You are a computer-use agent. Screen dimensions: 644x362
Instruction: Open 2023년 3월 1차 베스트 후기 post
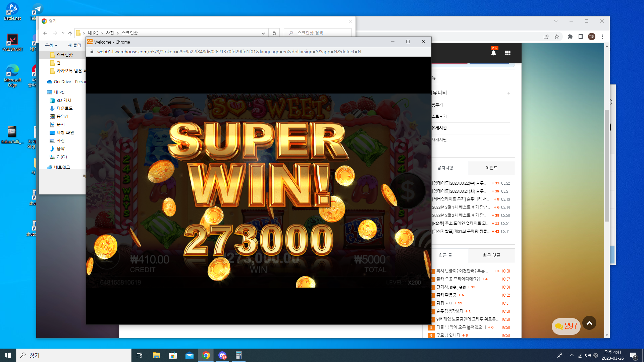tap(461, 207)
